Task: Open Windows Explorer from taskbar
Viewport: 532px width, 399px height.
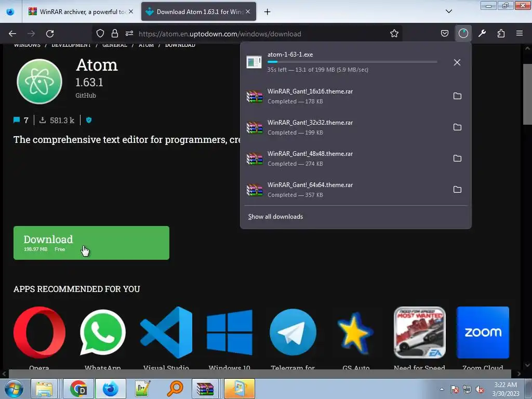Action: pyautogui.click(x=44, y=389)
